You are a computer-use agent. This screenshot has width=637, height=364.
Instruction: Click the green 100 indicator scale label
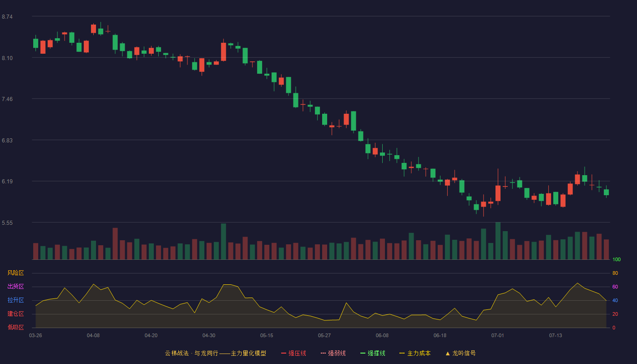[x=617, y=260]
